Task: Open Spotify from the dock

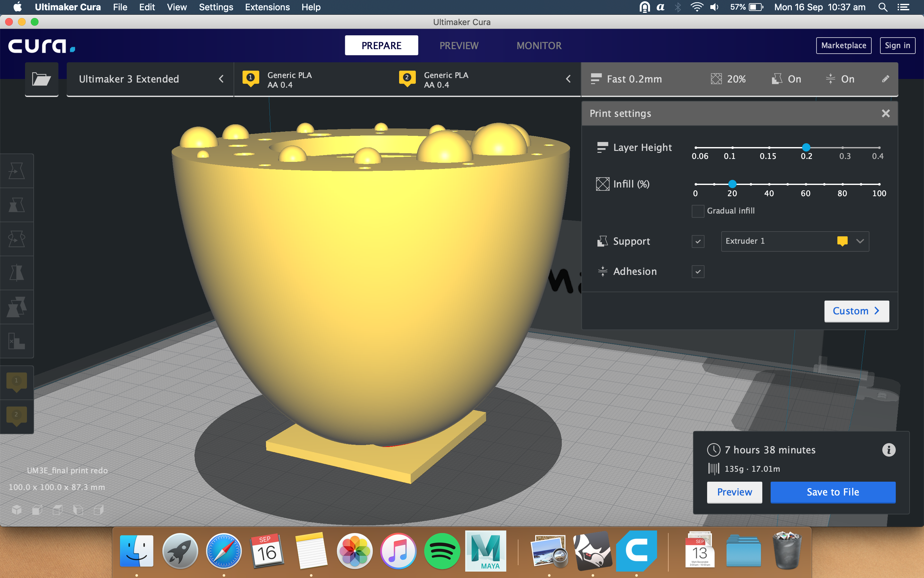Action: coord(442,551)
